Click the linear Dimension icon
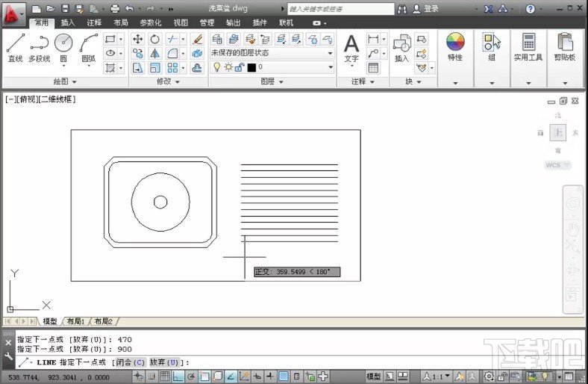 coord(373,39)
